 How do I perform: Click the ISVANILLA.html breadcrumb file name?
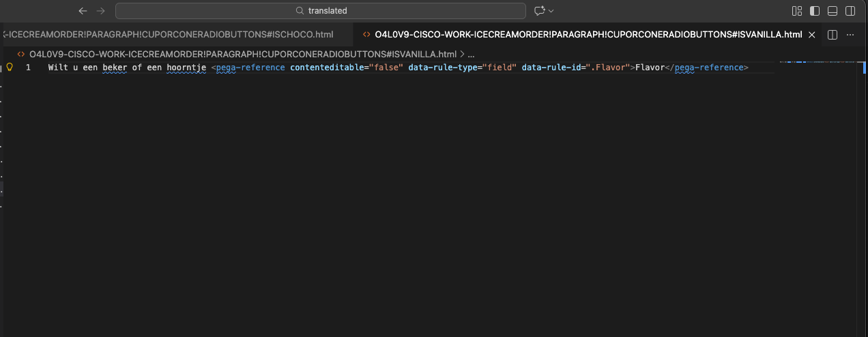tap(242, 54)
